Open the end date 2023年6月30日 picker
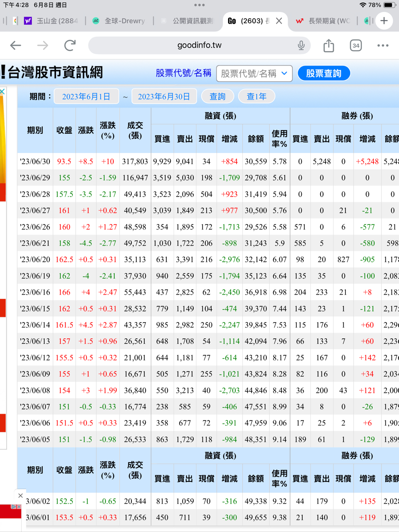This screenshot has height=532, width=399. pos(164,96)
